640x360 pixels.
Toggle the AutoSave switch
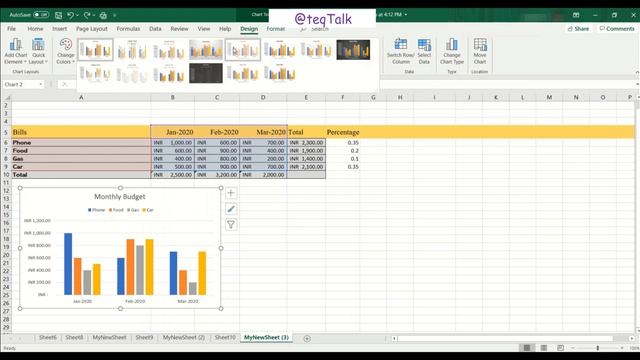(x=41, y=15)
